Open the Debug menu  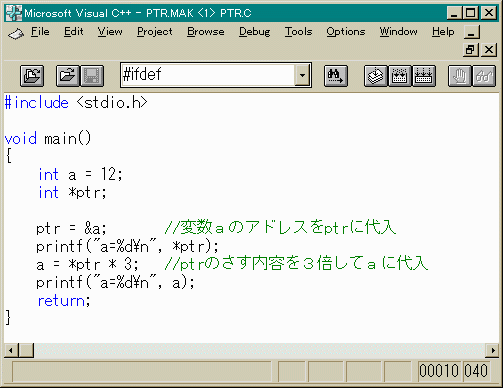click(255, 32)
